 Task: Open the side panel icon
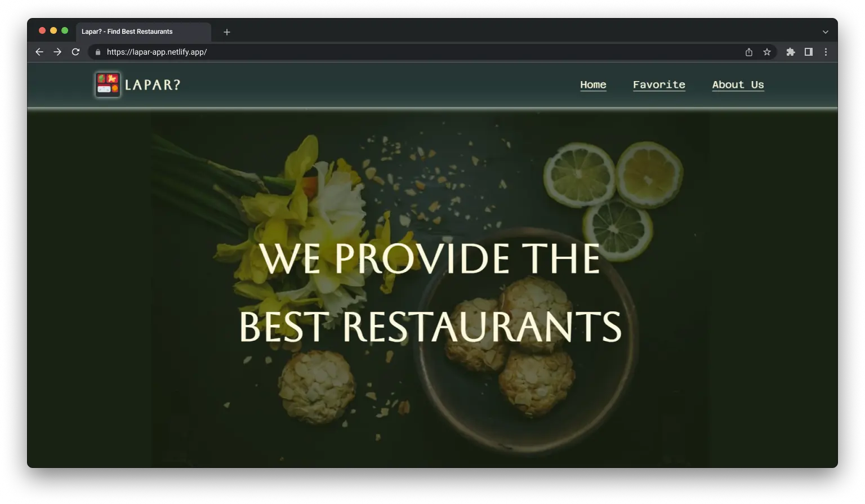pos(809,52)
